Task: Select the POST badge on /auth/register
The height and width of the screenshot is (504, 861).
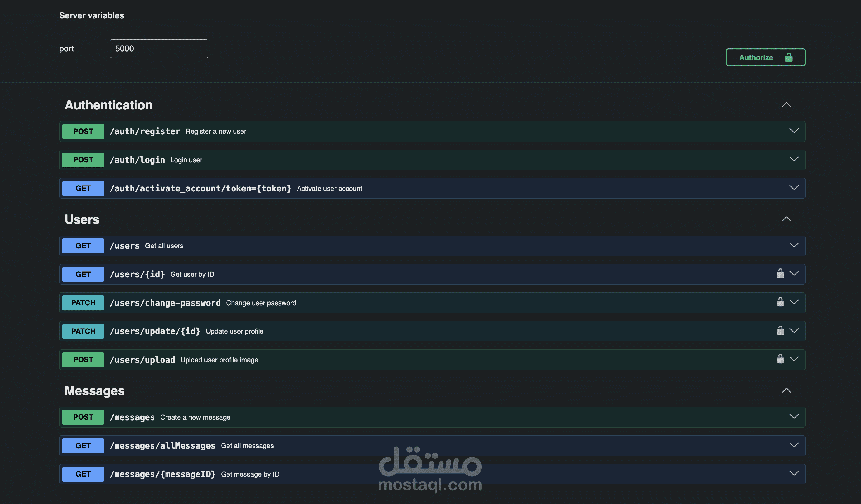Action: tap(83, 131)
